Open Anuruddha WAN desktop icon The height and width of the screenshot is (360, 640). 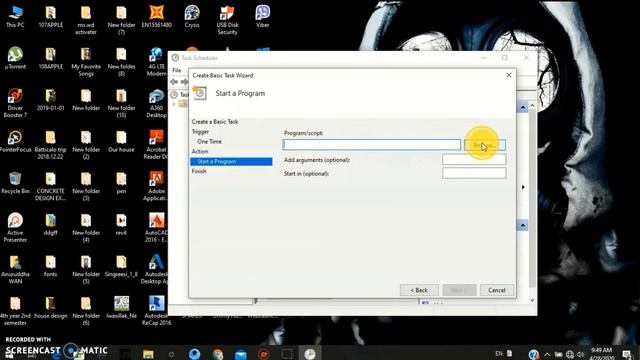pyautogui.click(x=15, y=269)
